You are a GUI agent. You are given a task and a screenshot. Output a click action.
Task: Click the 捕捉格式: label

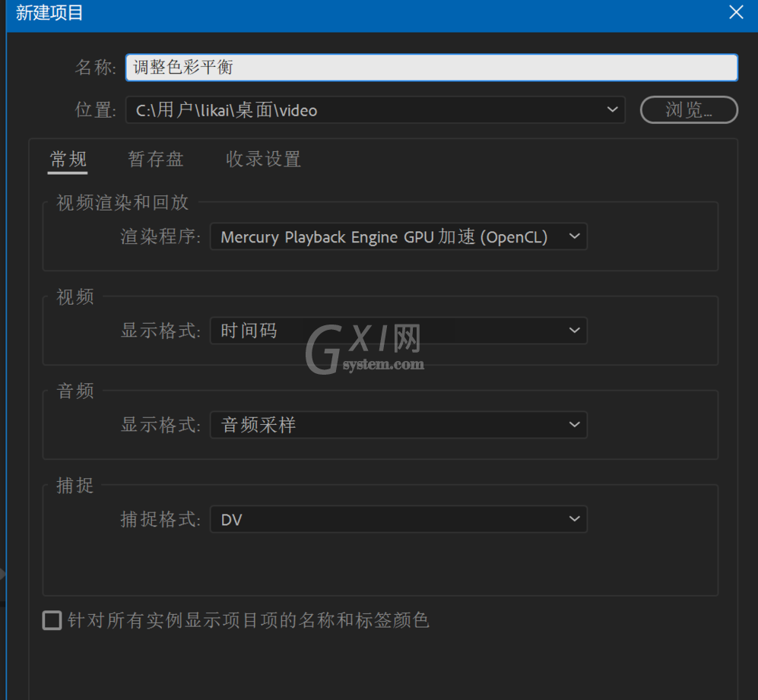160,519
